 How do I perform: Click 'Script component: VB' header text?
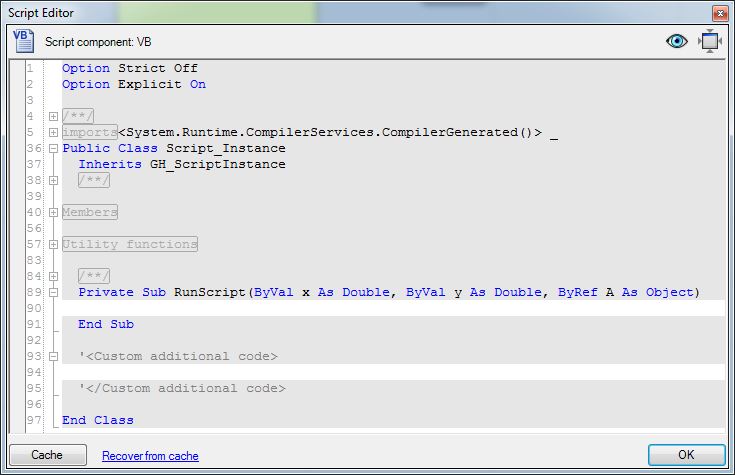tap(98, 42)
